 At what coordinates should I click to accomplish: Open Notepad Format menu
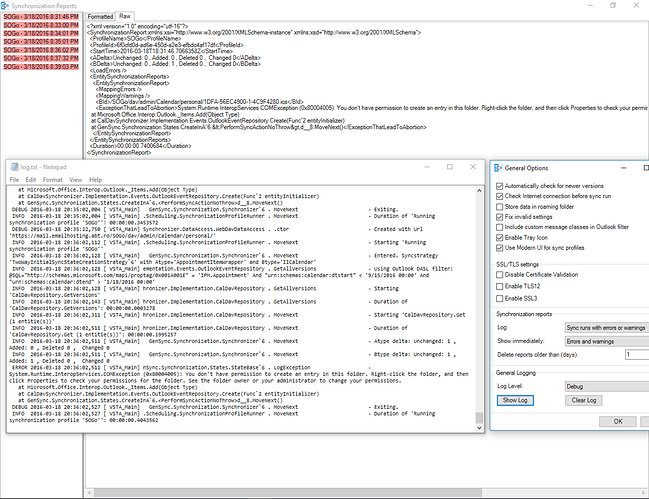click(x=53, y=180)
